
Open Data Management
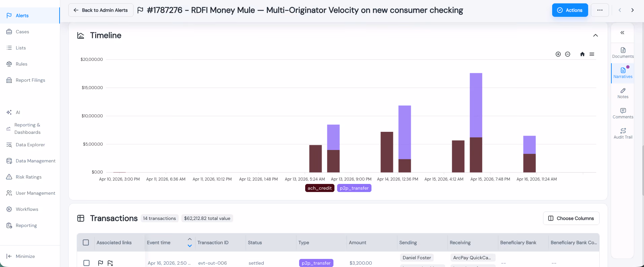point(30,161)
